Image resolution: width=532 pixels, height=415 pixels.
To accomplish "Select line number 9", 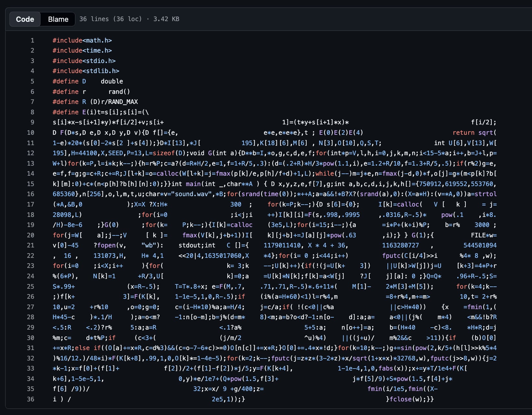I will tap(32, 122).
